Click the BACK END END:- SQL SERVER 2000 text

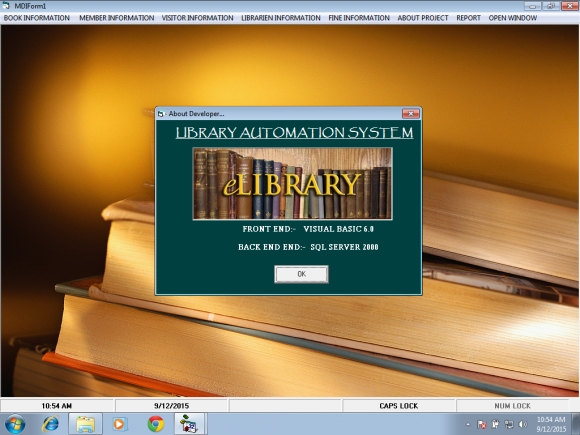point(308,247)
